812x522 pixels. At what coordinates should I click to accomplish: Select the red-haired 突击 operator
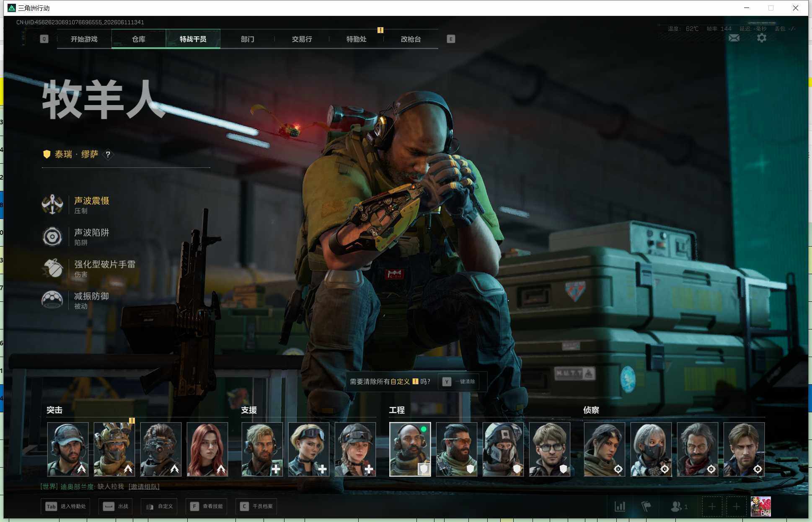pyautogui.click(x=207, y=449)
